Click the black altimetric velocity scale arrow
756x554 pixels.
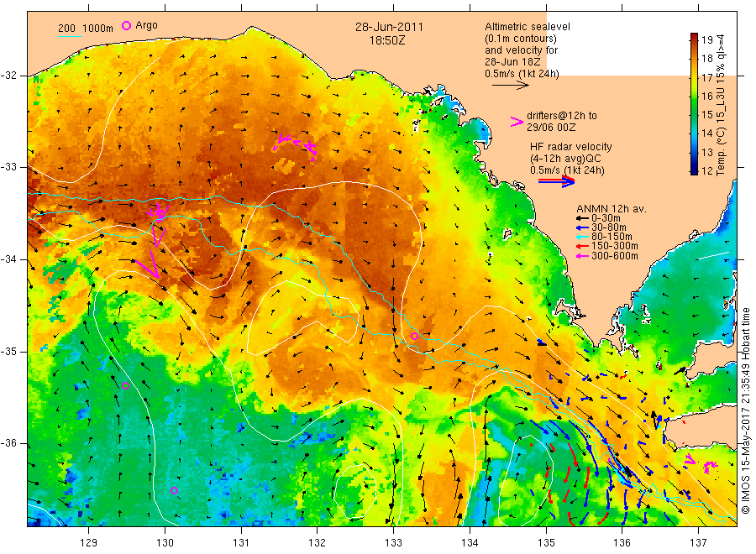[511, 86]
